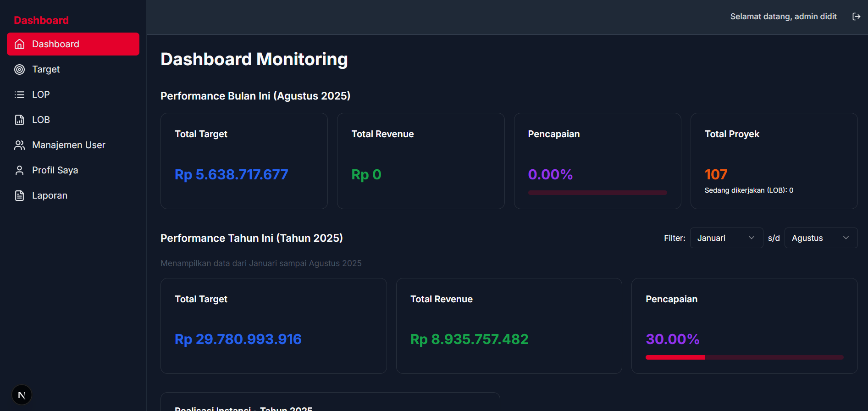
Task: Click the logout icon in header
Action: click(856, 17)
